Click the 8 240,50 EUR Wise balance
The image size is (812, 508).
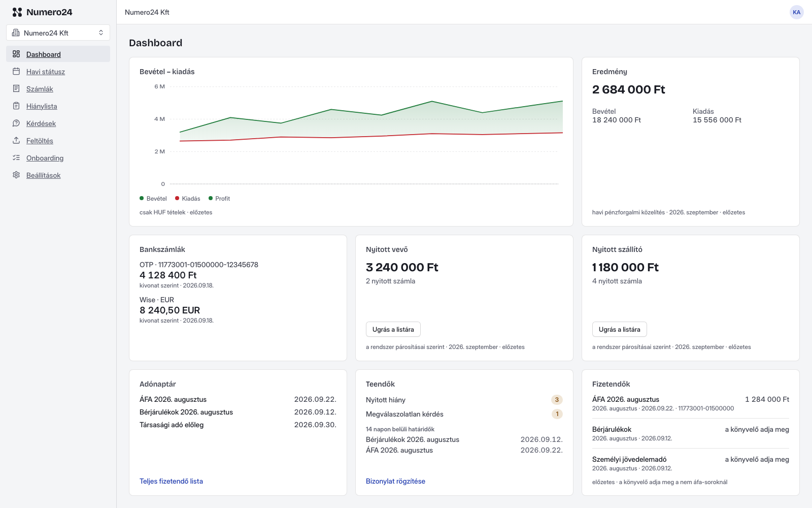point(170,310)
